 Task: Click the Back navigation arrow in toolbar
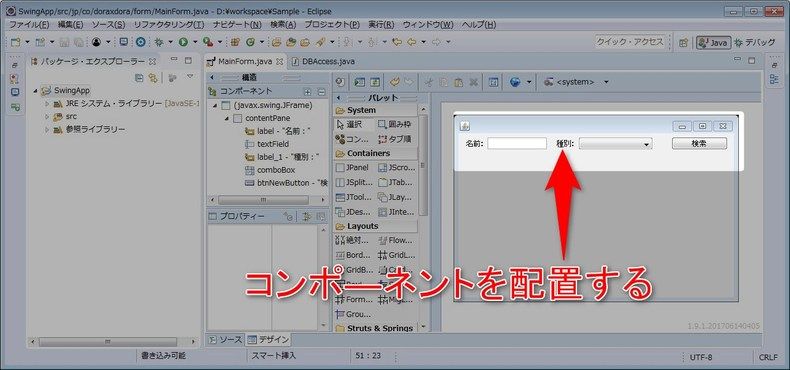point(411,42)
